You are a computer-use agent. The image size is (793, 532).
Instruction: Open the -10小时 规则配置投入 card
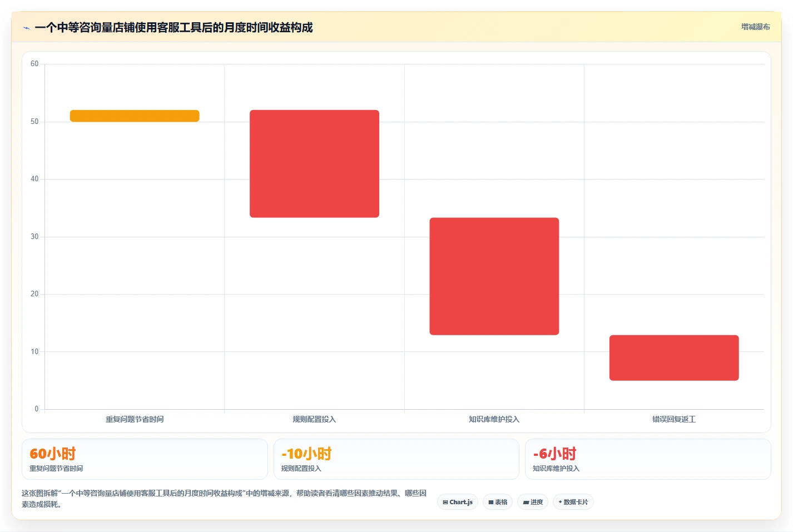click(396, 459)
